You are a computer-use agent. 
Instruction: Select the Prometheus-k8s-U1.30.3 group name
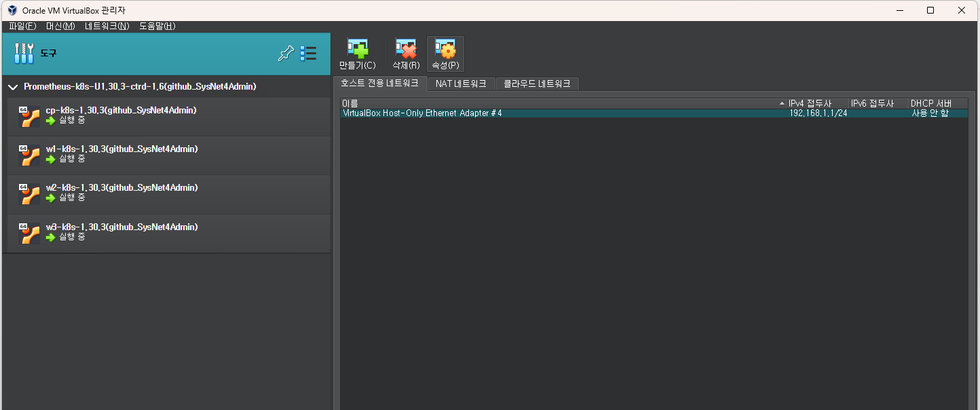[x=140, y=87]
